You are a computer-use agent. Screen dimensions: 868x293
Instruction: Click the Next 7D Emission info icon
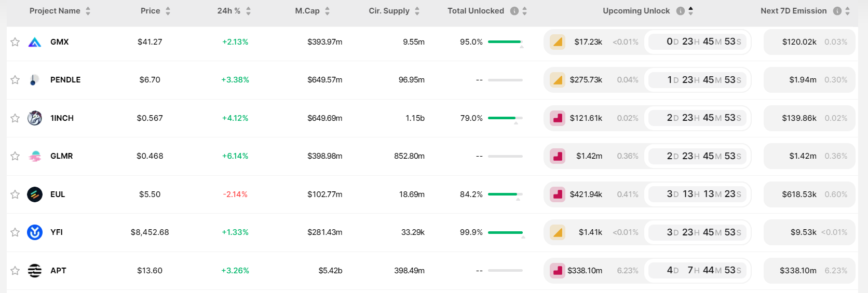(x=837, y=11)
